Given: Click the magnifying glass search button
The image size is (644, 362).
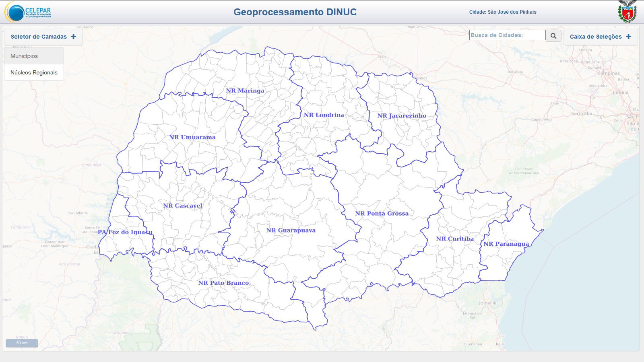Looking at the screenshot, I should point(553,36).
